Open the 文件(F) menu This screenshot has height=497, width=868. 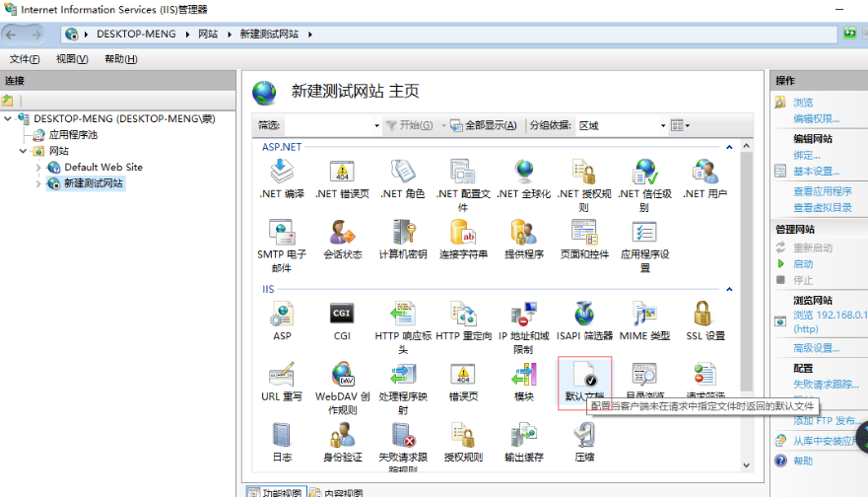coord(25,59)
